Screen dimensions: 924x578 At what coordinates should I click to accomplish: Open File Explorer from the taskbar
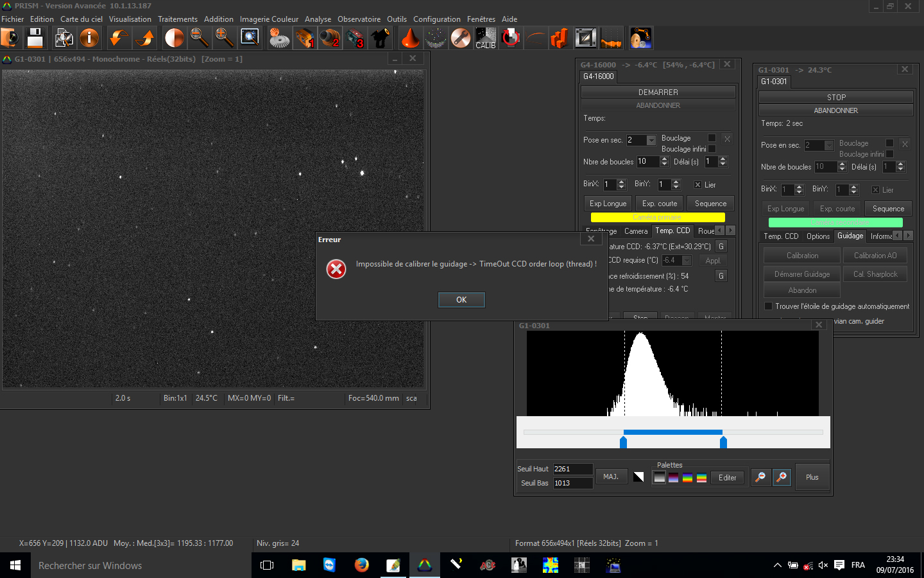pyautogui.click(x=299, y=565)
